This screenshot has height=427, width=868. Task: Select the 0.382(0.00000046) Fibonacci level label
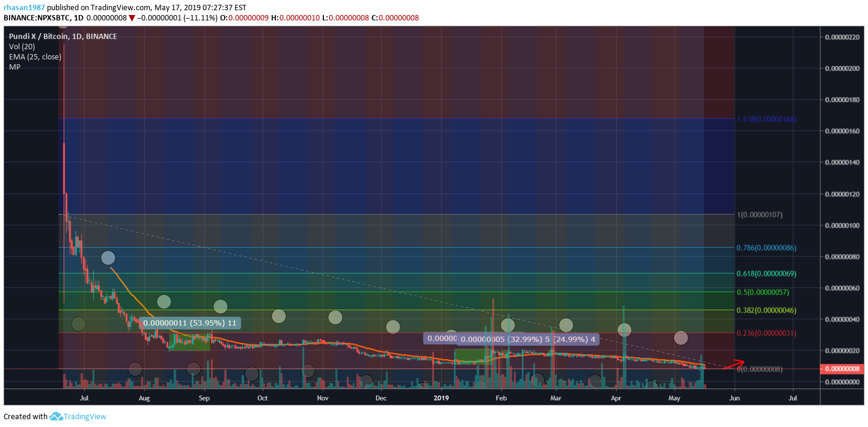[x=766, y=310]
